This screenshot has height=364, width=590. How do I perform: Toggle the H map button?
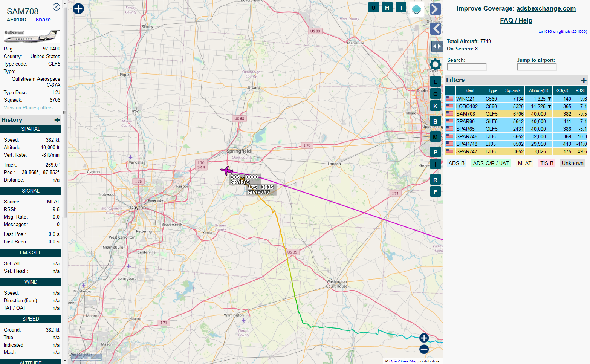pyautogui.click(x=387, y=7)
